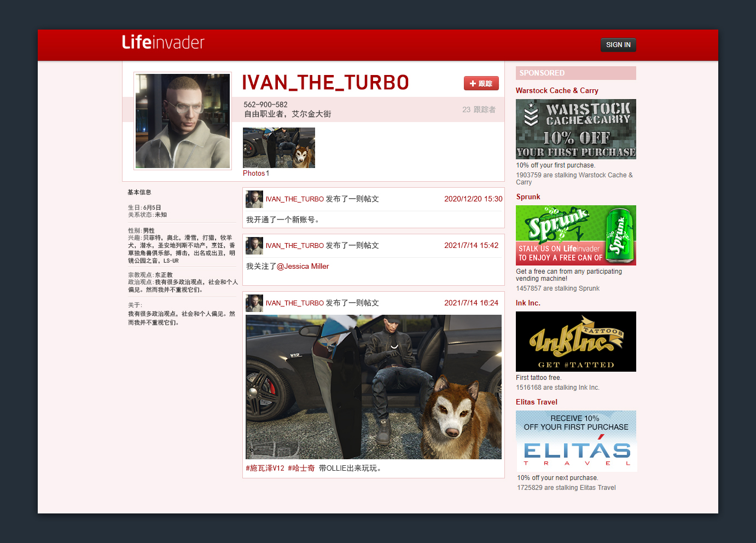Click the Ink Inc tattoo ad banner
Screen dimensions: 756x543
coord(576,342)
